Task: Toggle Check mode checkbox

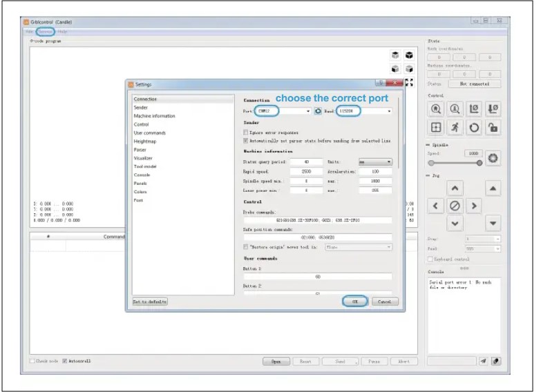Action: 32,361
